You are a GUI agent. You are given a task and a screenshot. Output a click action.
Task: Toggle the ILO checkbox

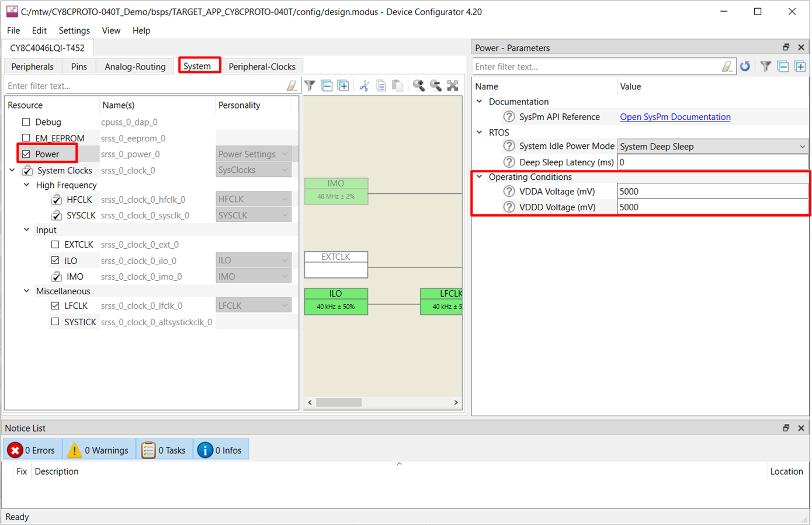[x=55, y=260]
